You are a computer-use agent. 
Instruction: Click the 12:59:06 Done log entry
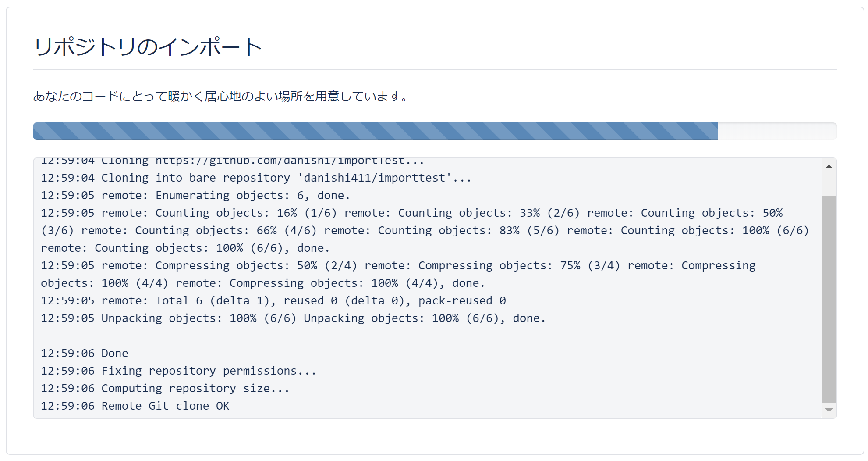pyautogui.click(x=85, y=353)
